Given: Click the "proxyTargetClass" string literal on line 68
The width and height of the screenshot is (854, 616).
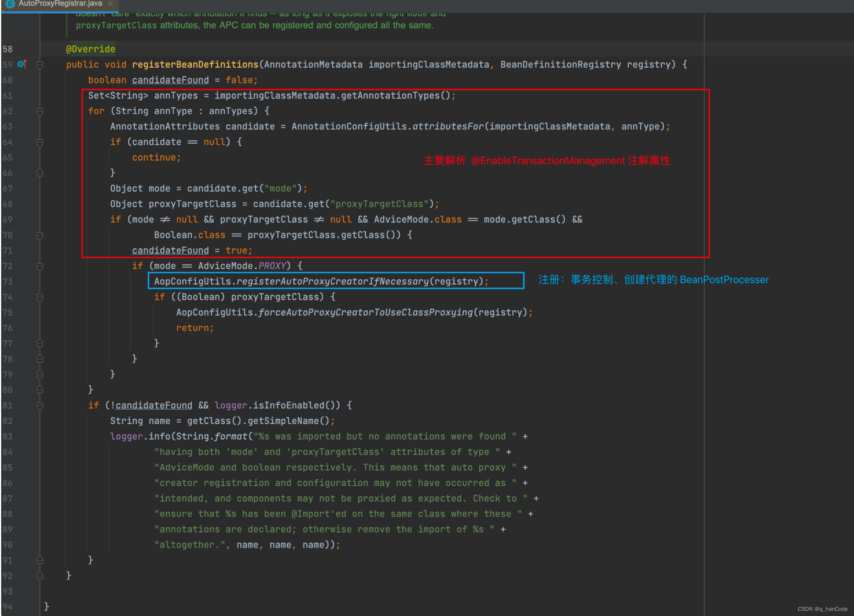Looking at the screenshot, I should [x=379, y=204].
